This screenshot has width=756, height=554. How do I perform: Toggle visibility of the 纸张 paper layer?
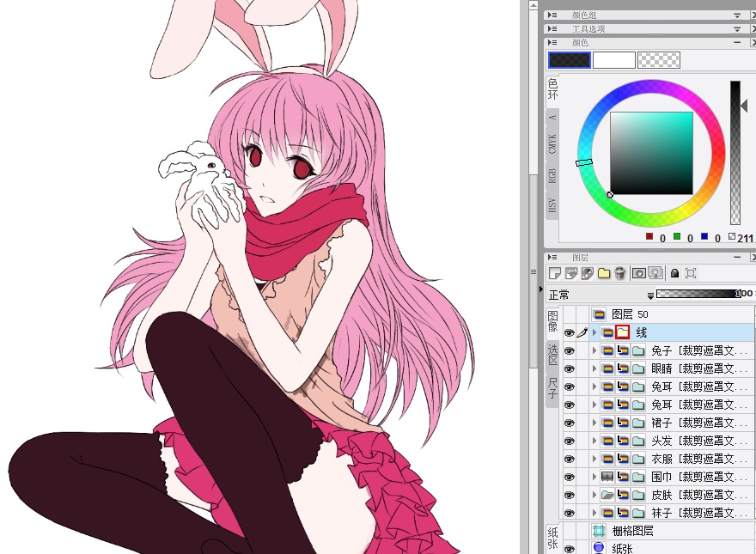pyautogui.click(x=570, y=549)
